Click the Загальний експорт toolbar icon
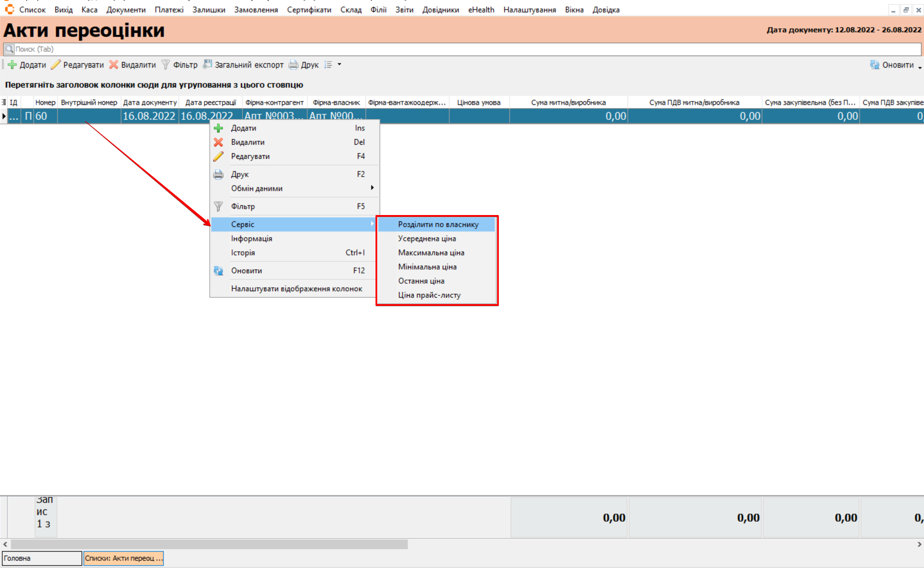Viewport: 924px width, 568px height. click(207, 65)
